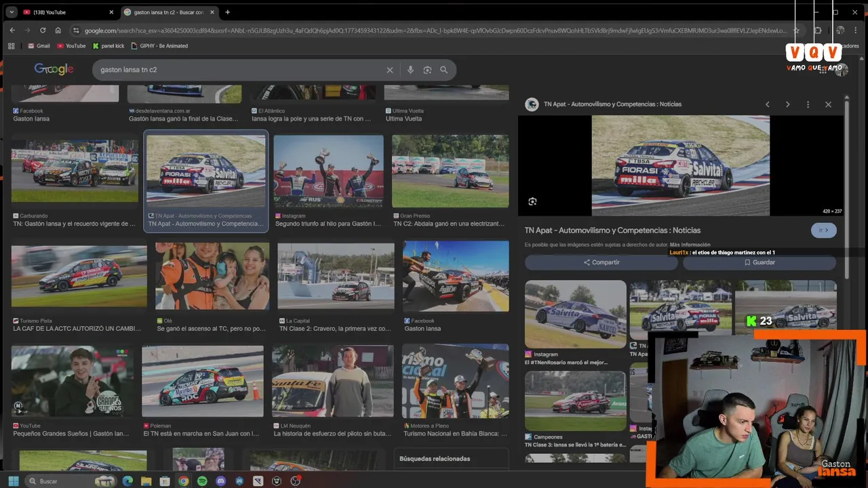The image size is (868, 488).
Task: Open Gran Premio TN C2 Abdala result
Action: coord(450,171)
